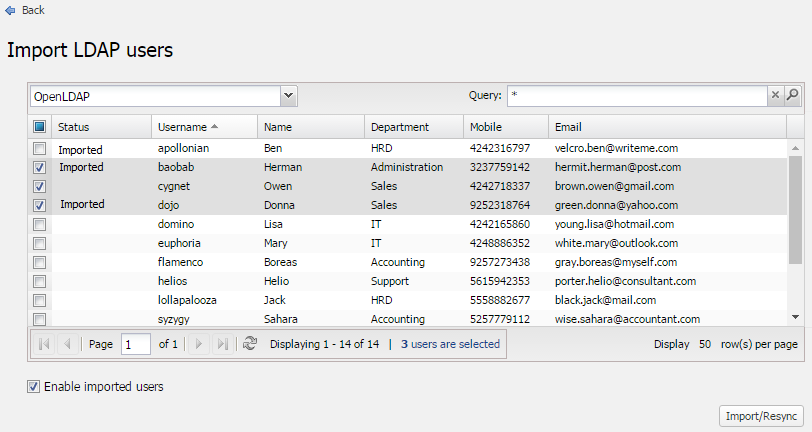This screenshot has width=812, height=432.
Task: Refresh the user list
Action: click(250, 344)
